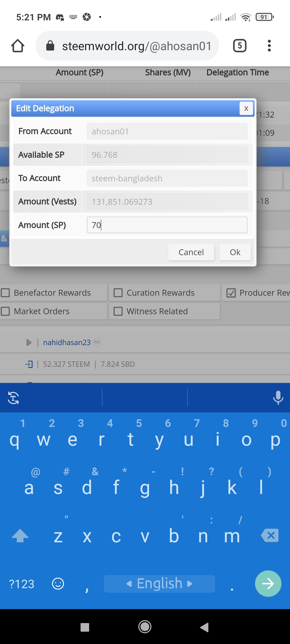This screenshot has height=644, width=290.
Task: Click the To Account field
Action: (x=167, y=178)
